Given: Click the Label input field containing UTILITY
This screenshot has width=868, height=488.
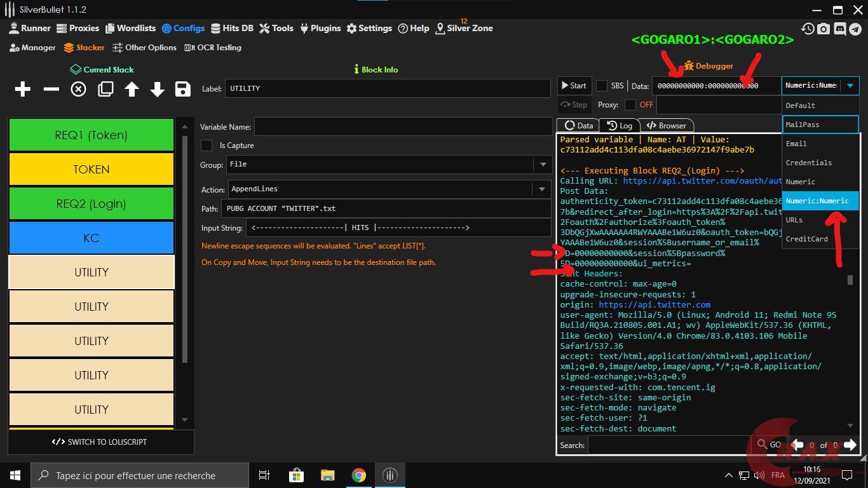Looking at the screenshot, I should click(387, 88).
